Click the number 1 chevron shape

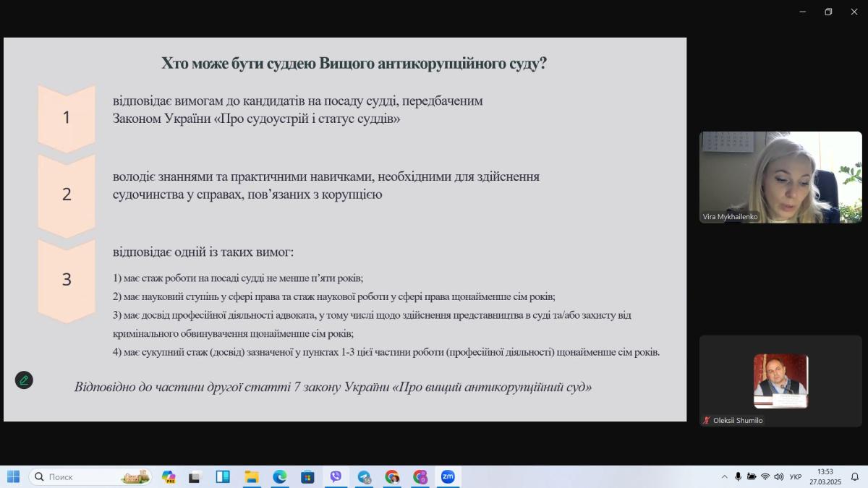[x=67, y=118]
